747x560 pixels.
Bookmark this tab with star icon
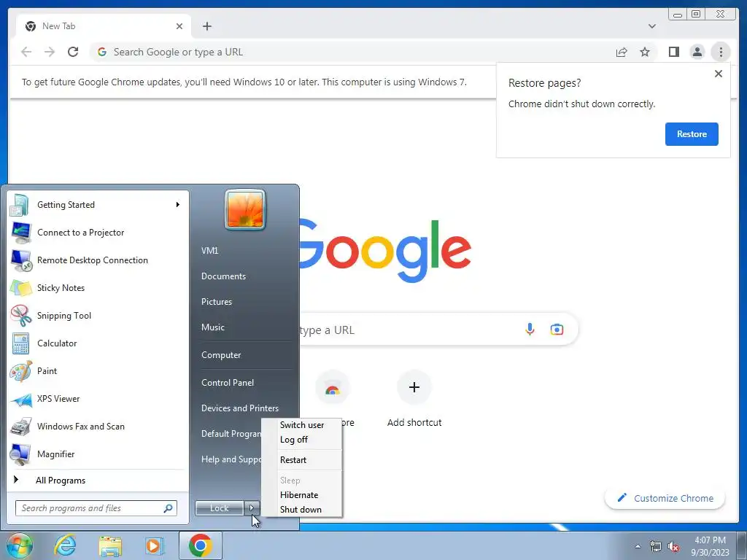645,52
